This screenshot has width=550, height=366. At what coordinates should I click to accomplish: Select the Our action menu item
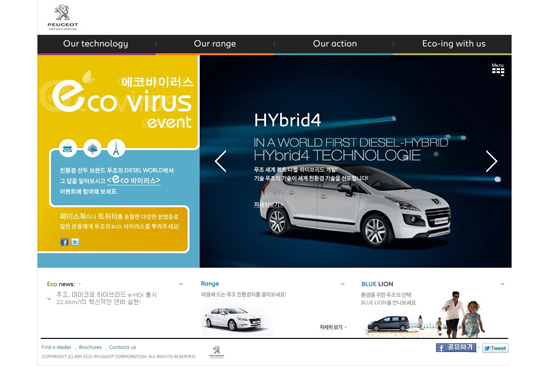click(335, 44)
